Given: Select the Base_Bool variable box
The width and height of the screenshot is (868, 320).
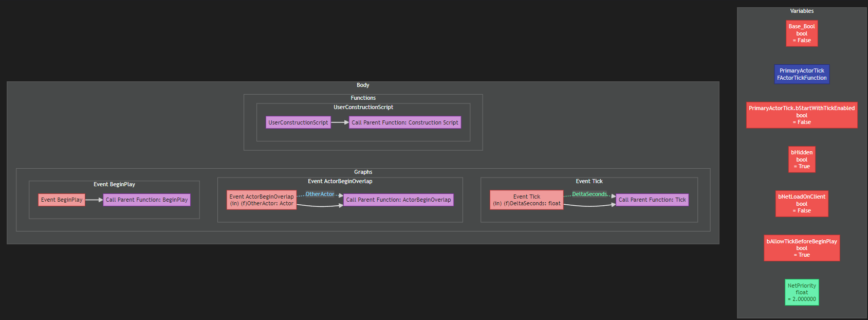Looking at the screenshot, I should [802, 33].
